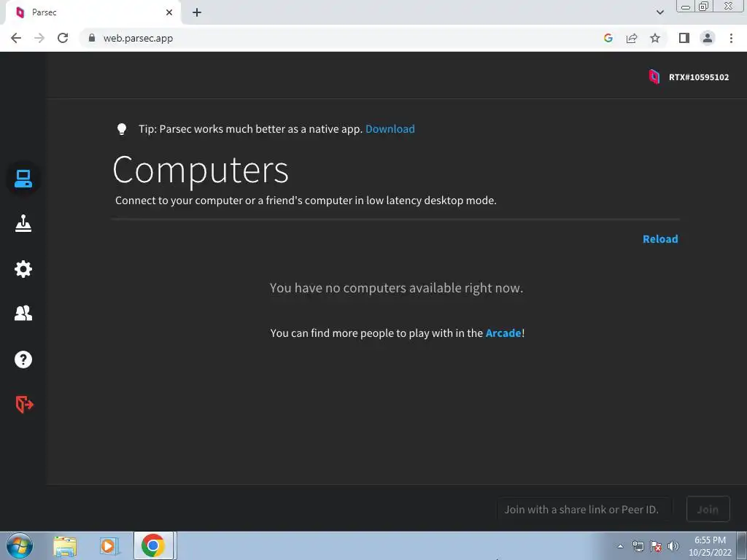Image resolution: width=747 pixels, height=560 pixels.
Task: Click the share page icon in toolbar
Action: pyautogui.click(x=632, y=38)
